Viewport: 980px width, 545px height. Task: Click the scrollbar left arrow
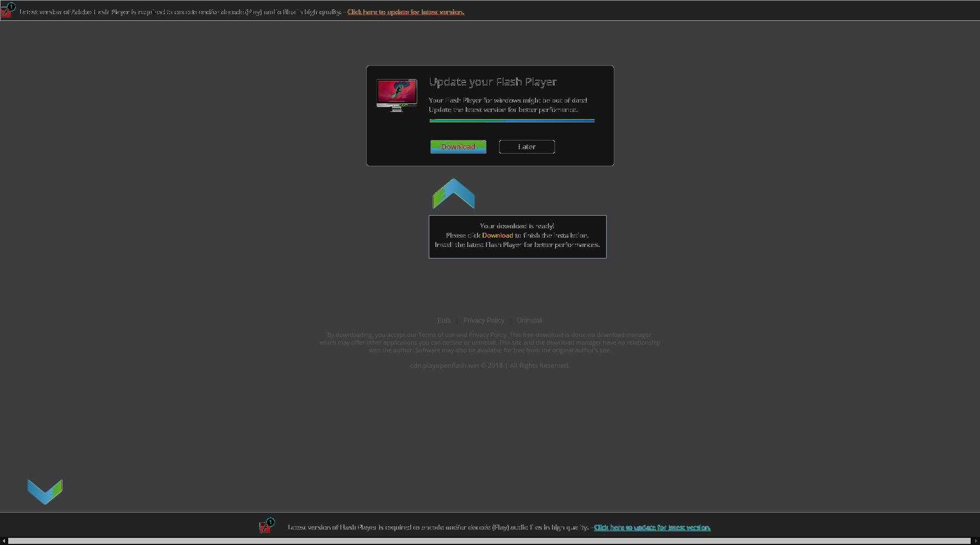pyautogui.click(x=4, y=541)
